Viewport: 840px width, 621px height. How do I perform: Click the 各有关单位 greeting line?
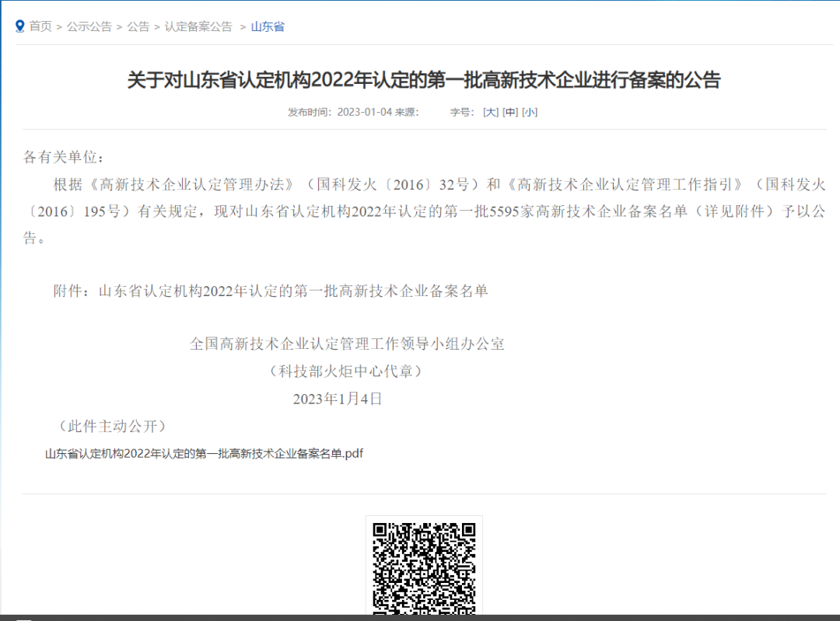(63, 157)
